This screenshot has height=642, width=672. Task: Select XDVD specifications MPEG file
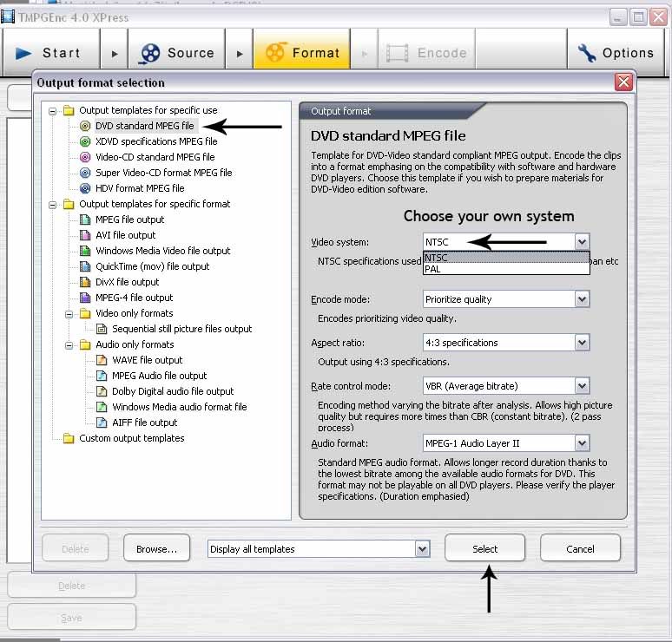tap(156, 141)
